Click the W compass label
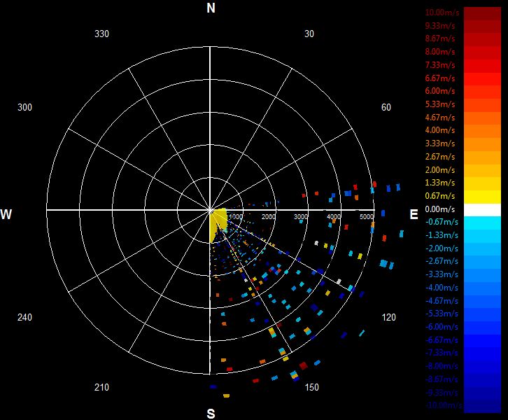 6,214
